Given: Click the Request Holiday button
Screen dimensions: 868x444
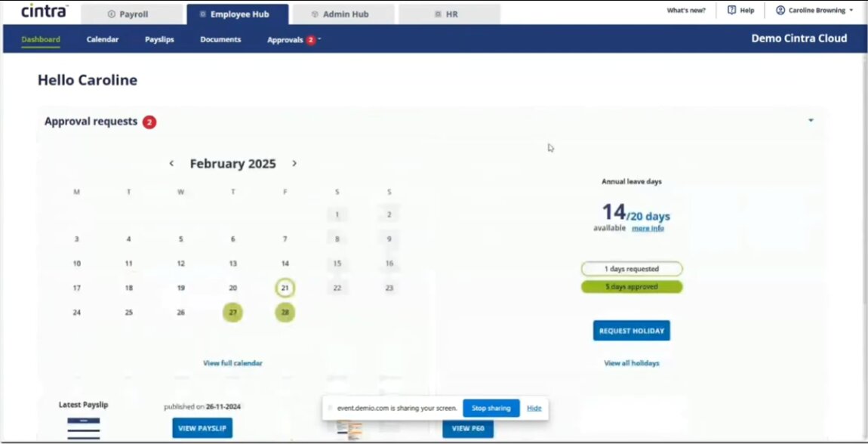Looking at the screenshot, I should [x=631, y=331].
